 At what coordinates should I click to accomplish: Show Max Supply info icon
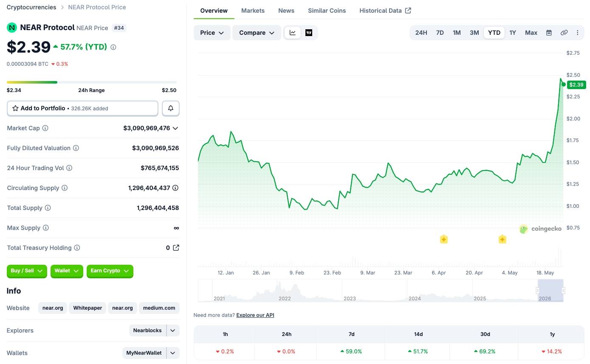tap(46, 228)
